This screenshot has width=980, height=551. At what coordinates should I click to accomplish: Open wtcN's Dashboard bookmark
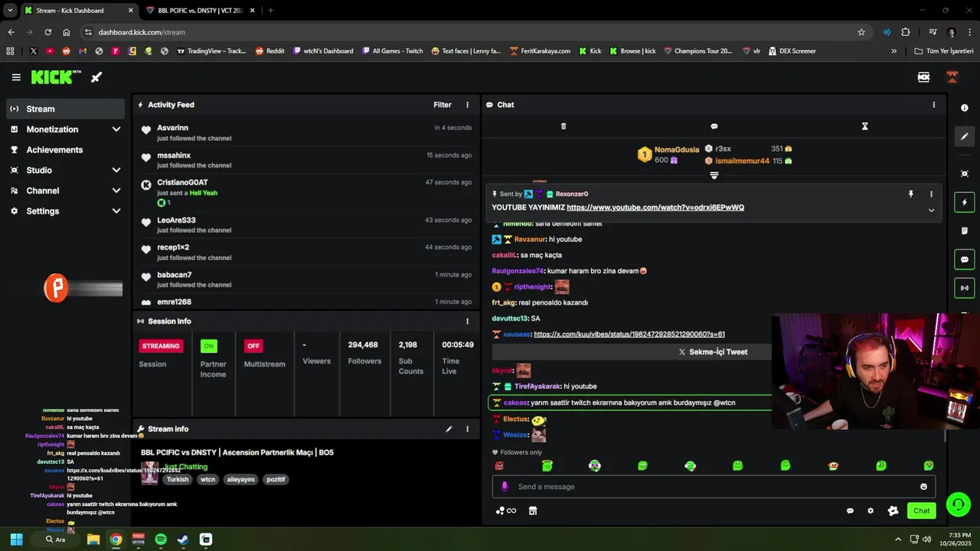click(323, 51)
